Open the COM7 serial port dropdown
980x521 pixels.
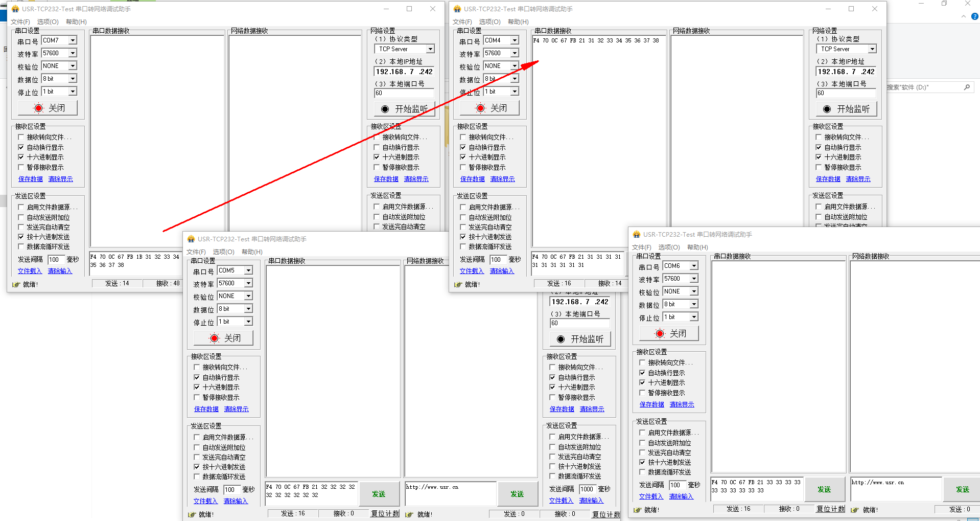[x=73, y=40]
